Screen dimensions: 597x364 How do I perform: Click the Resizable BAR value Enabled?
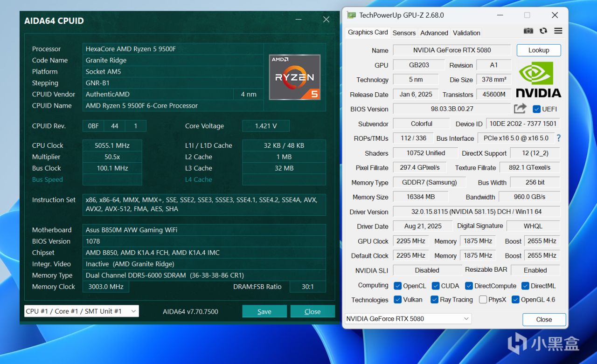tap(535, 270)
